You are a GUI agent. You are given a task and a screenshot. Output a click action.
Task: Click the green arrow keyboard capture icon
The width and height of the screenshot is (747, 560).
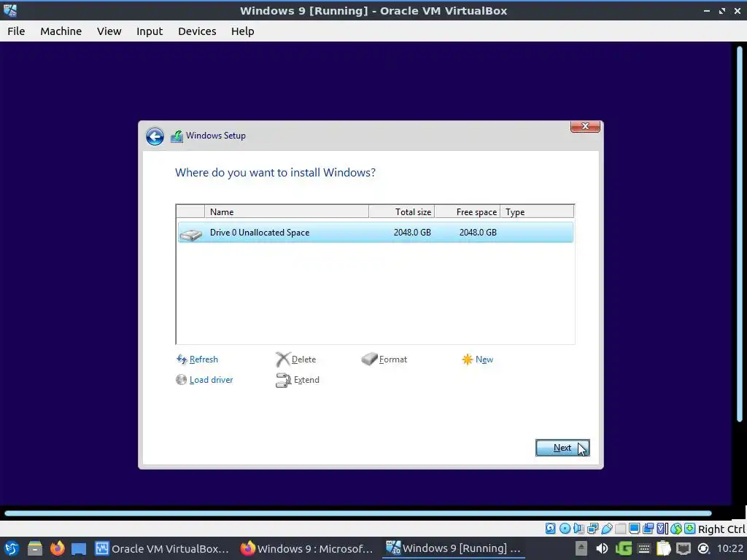click(689, 529)
